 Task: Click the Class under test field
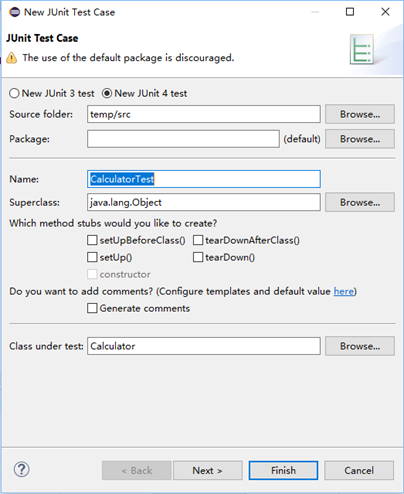point(204,346)
